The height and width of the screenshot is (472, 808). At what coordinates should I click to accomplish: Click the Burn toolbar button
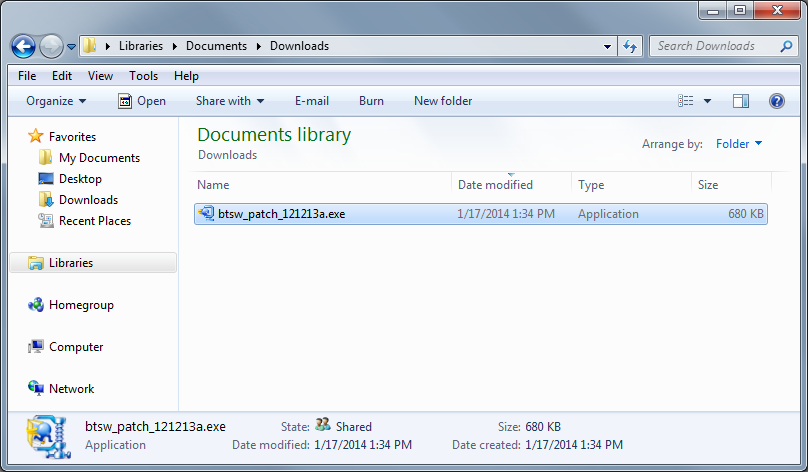(x=371, y=101)
